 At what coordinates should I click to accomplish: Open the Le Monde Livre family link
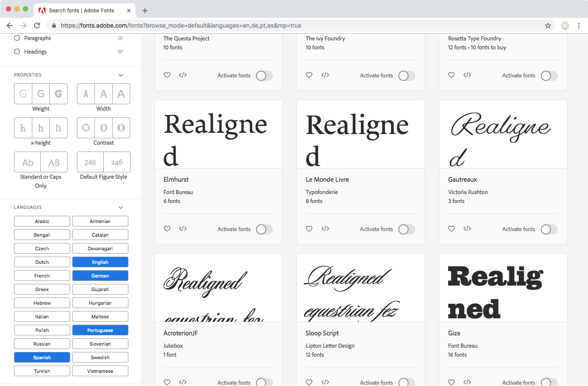tap(327, 180)
